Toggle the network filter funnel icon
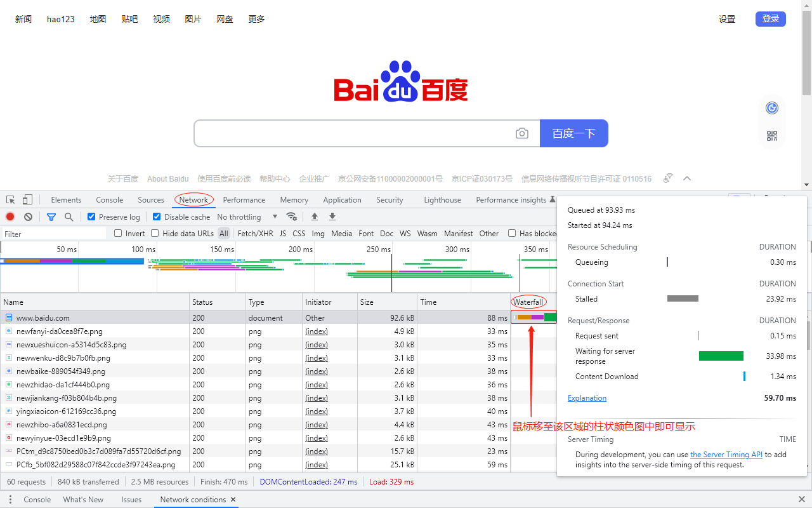The height and width of the screenshot is (508, 812). (51, 217)
